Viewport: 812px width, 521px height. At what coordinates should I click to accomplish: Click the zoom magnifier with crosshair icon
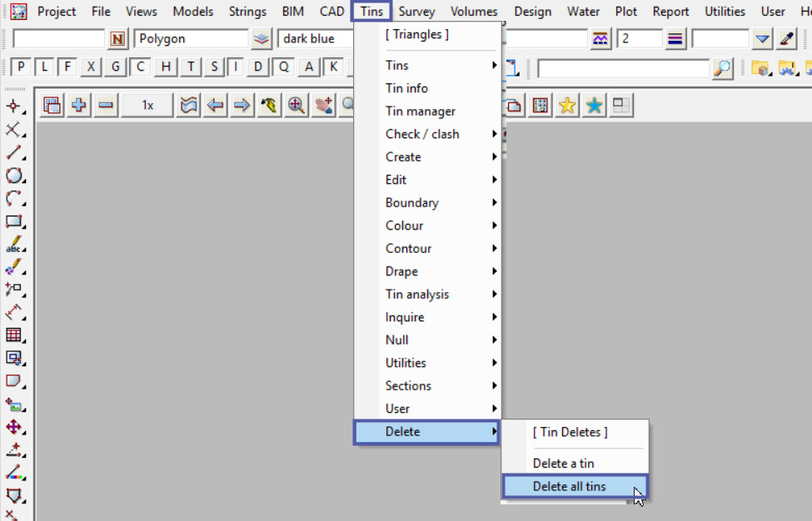pyautogui.click(x=296, y=106)
